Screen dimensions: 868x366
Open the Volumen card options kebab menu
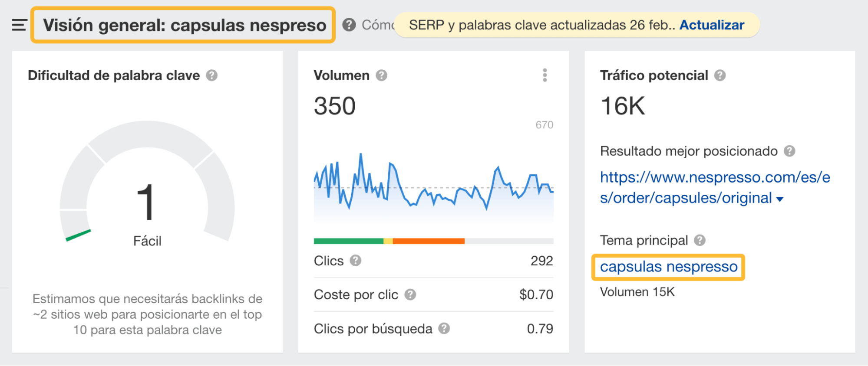545,75
